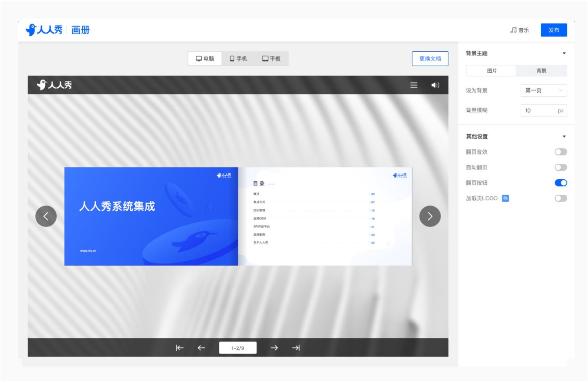Mute the viewer sound speaker icon
The width and height of the screenshot is (588, 382).
(x=435, y=85)
